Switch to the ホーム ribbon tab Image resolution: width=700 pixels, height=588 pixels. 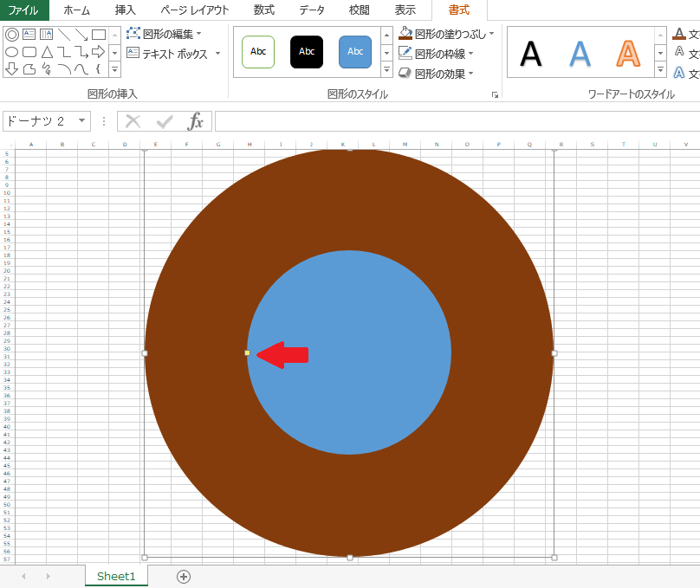(75, 10)
